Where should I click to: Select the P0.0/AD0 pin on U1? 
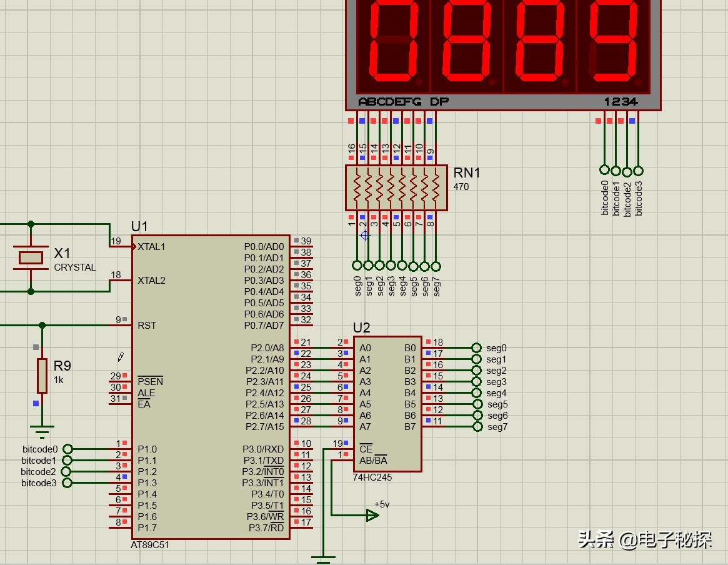(263, 246)
